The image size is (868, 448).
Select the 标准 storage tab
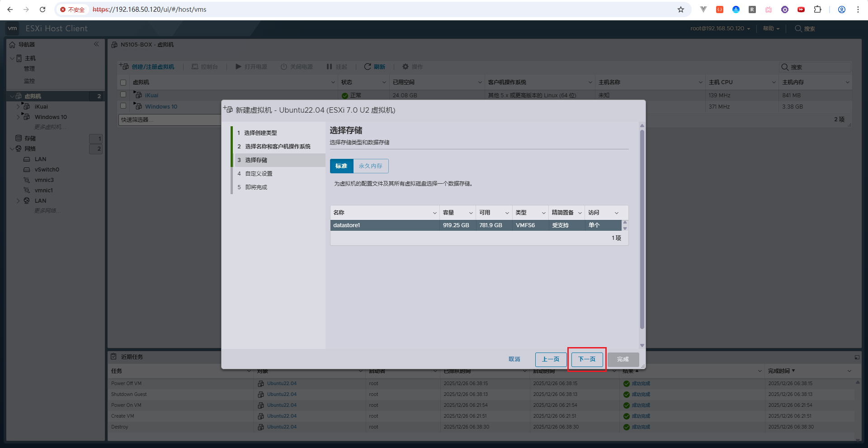[341, 166]
